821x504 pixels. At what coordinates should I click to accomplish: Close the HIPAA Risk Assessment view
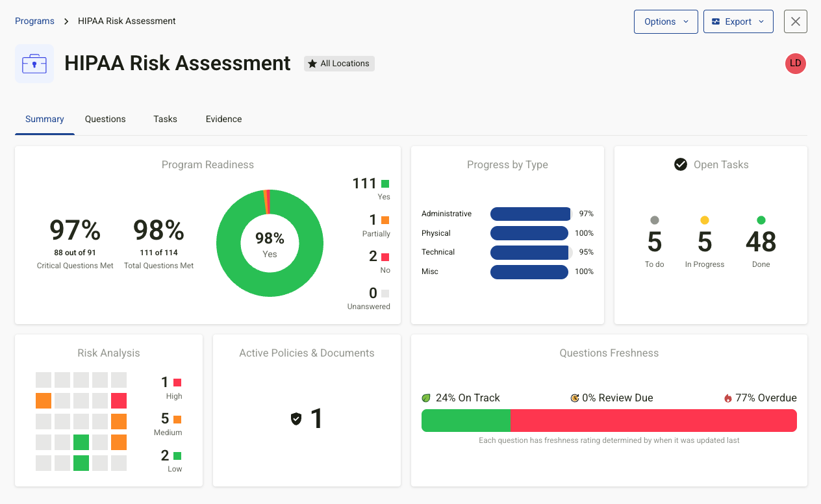click(796, 21)
